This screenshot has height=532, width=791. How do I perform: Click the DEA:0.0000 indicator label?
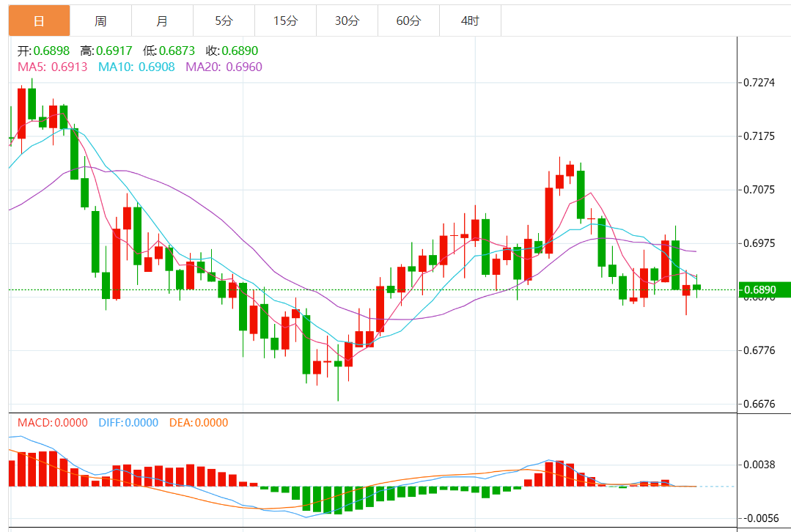(x=199, y=423)
